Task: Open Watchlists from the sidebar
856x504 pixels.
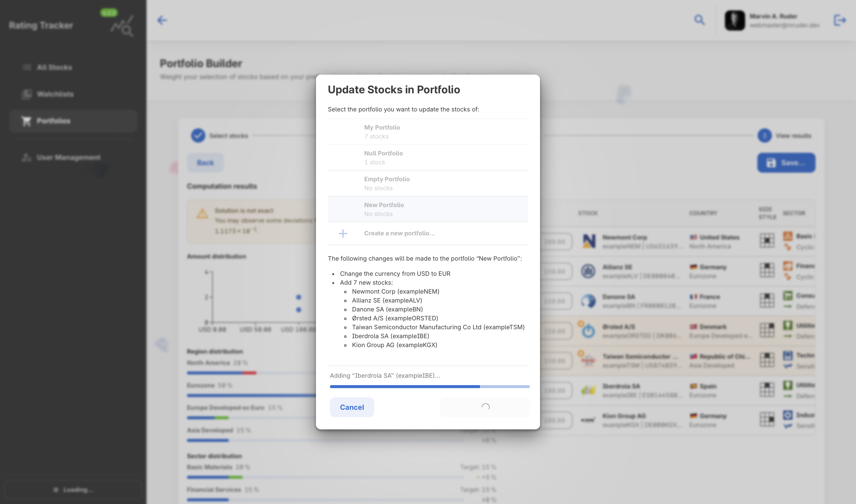Action: tap(55, 94)
